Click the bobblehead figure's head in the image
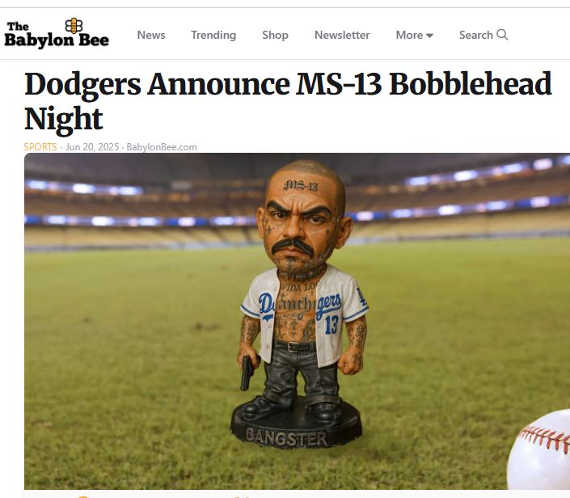The image size is (570, 498). point(305,217)
